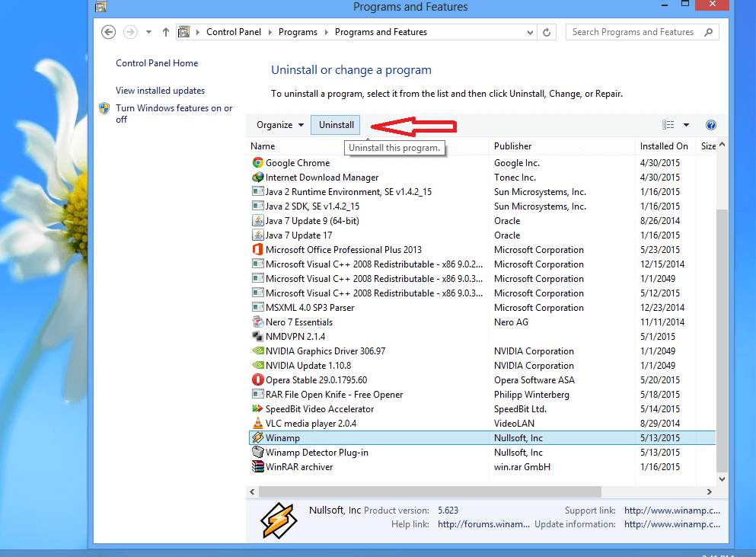Select the NVIDIA Graphics Driver icon
This screenshot has height=557, width=756.
pos(258,351)
